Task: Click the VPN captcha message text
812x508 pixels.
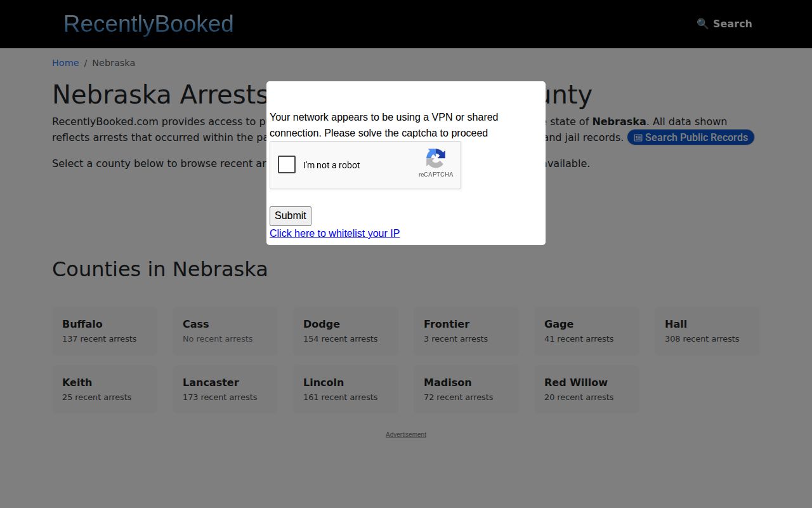Action: pos(384,125)
